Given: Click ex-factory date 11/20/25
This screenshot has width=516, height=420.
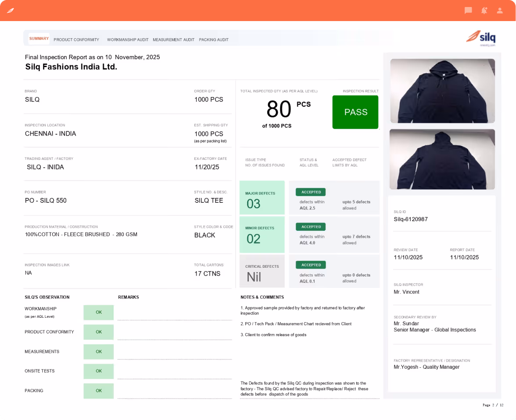Looking at the screenshot, I should click(x=207, y=167).
